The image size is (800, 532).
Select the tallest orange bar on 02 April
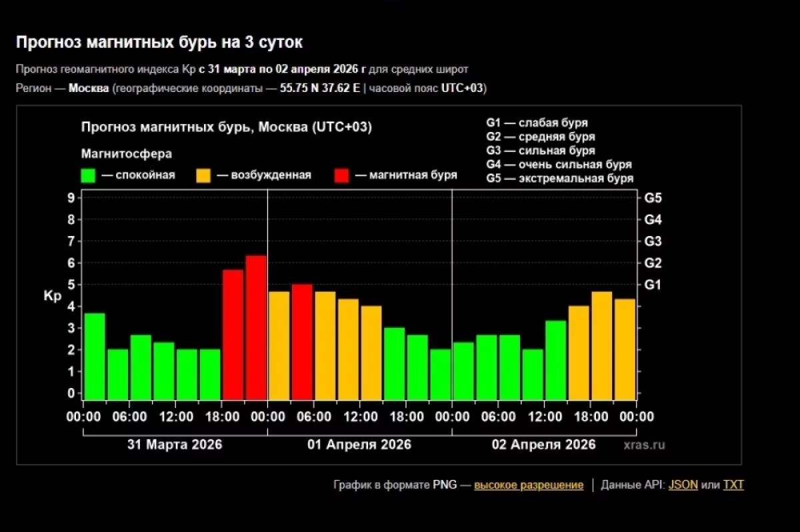(x=602, y=345)
